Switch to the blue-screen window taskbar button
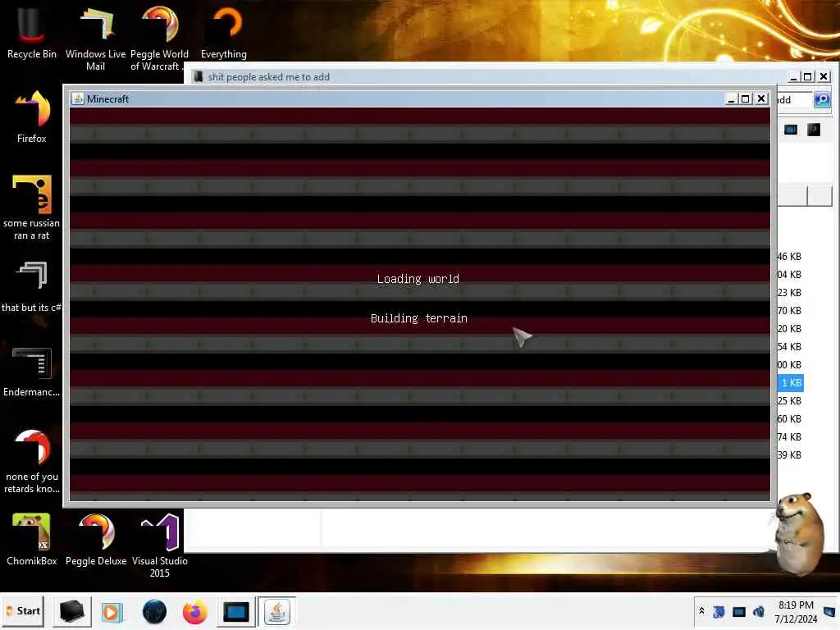The width and height of the screenshot is (840, 630). [x=235, y=611]
